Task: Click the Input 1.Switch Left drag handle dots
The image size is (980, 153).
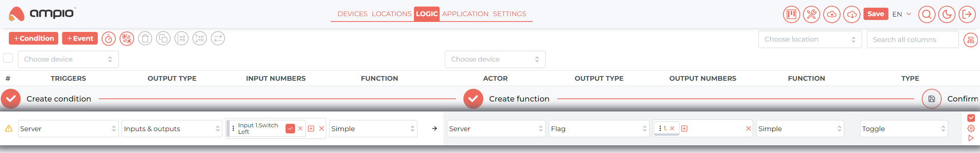Action: 233,128
